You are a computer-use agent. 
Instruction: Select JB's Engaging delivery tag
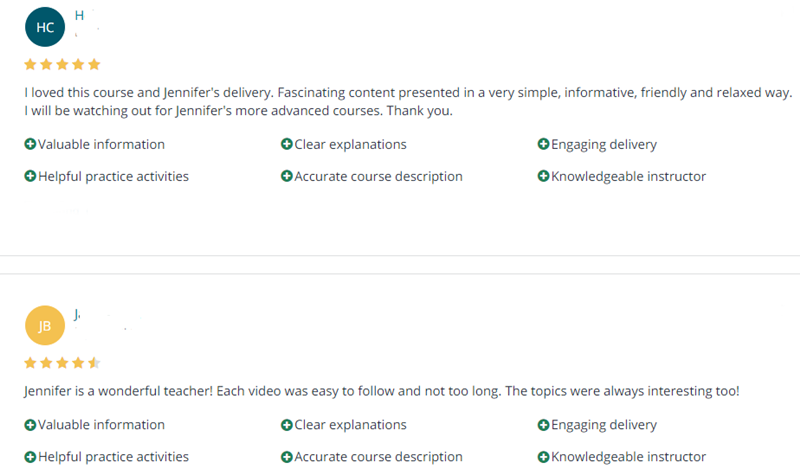[x=597, y=425]
